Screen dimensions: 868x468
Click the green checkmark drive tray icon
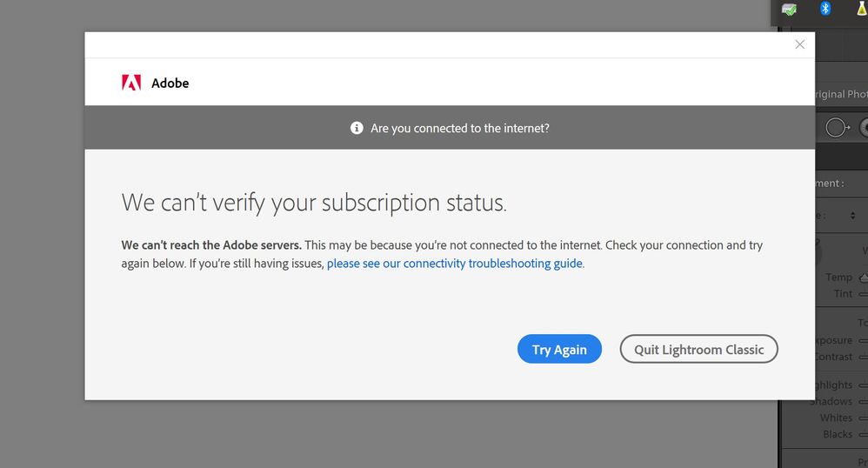pos(789,10)
